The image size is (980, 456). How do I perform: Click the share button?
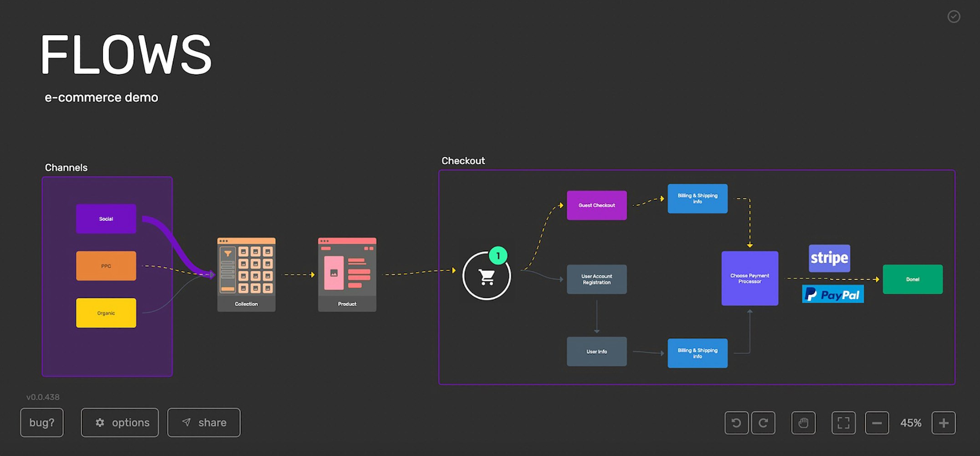tap(204, 422)
